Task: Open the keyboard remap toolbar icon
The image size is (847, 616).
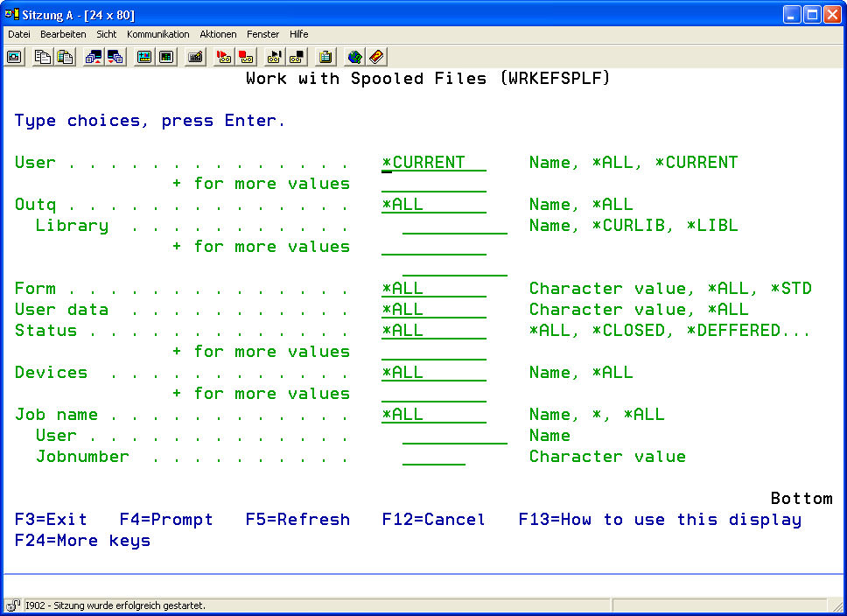Action: 195,57
